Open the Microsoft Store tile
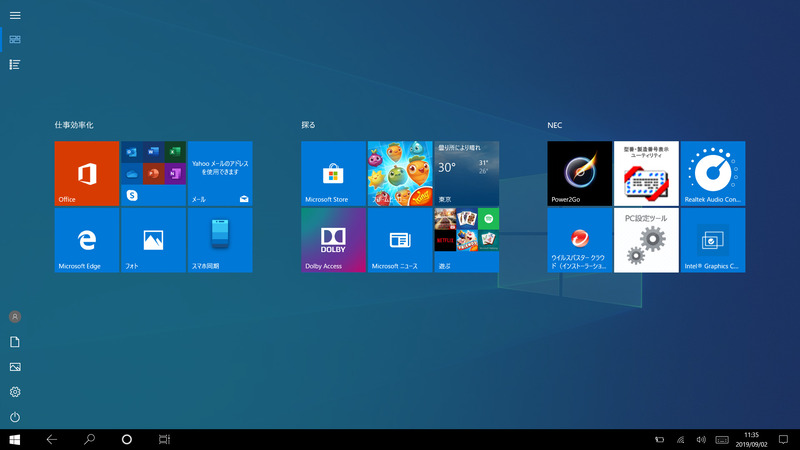The width and height of the screenshot is (800, 450). coord(333,173)
